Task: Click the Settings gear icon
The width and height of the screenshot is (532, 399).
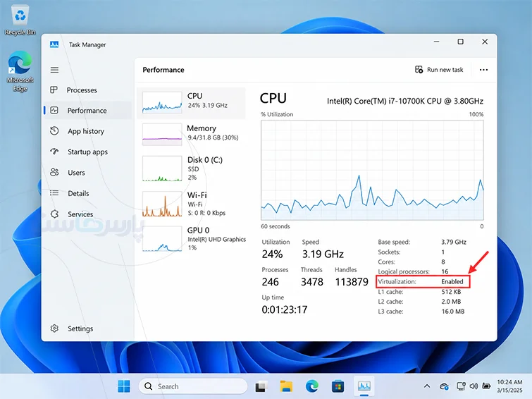Action: (54, 329)
